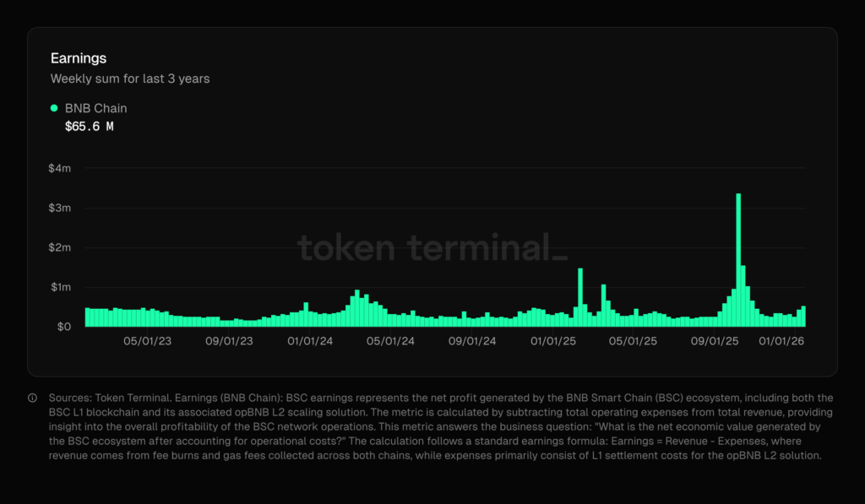865x504 pixels.
Task: Click the 'Weekly sum for last 3 years' subtitle
Action: pos(130,79)
